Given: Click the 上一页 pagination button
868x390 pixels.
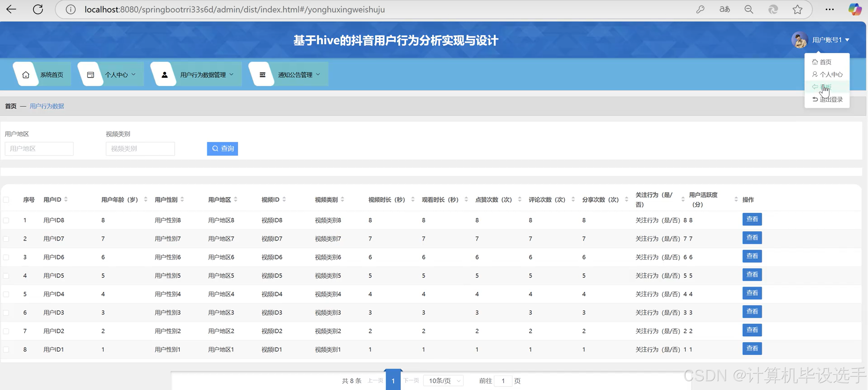Looking at the screenshot, I should pos(375,380).
